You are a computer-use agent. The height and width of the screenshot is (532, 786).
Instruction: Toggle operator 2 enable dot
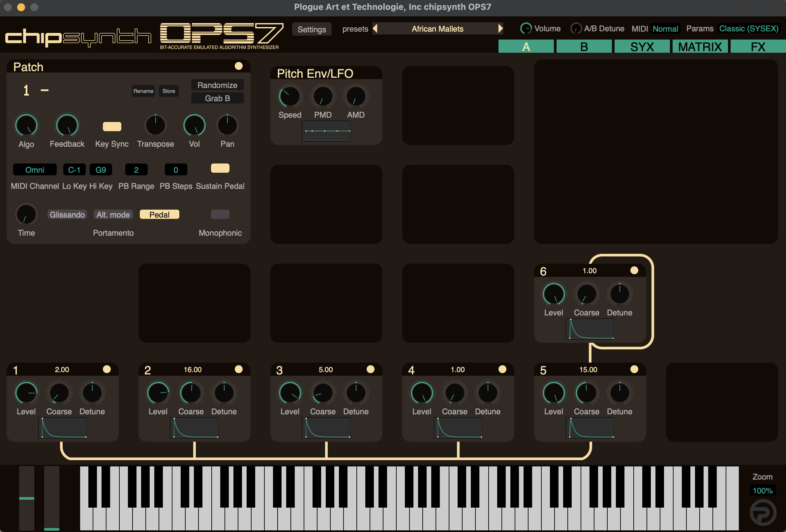click(239, 369)
